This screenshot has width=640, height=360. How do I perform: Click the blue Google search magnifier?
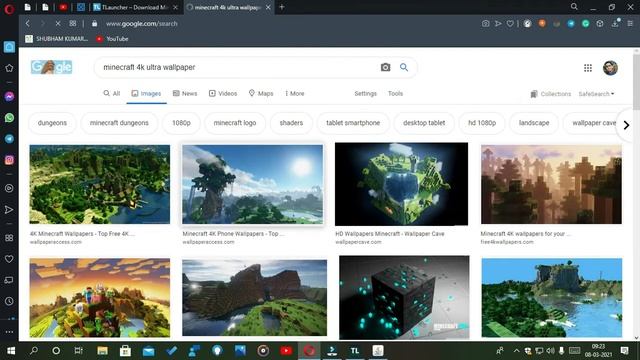click(x=404, y=67)
